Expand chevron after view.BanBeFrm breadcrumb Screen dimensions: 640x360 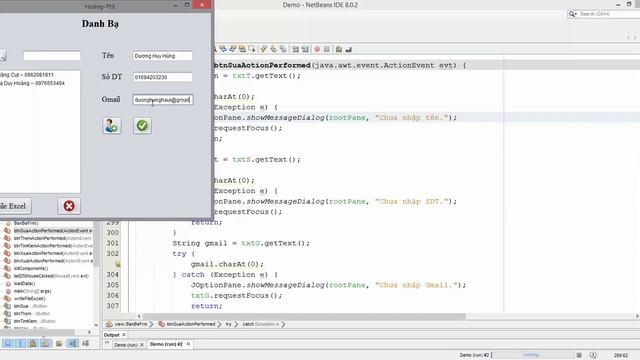(151, 324)
